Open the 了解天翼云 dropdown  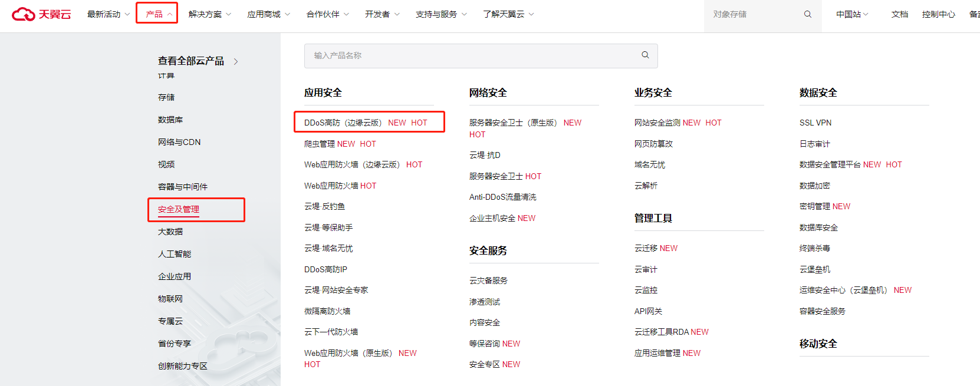(508, 14)
